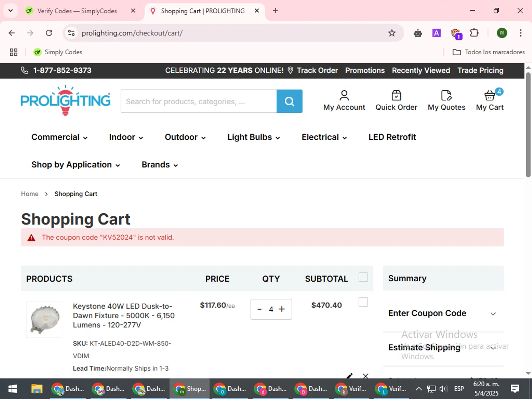The width and height of the screenshot is (532, 399).
Task: Click the ESP language indicator
Action: point(459,389)
